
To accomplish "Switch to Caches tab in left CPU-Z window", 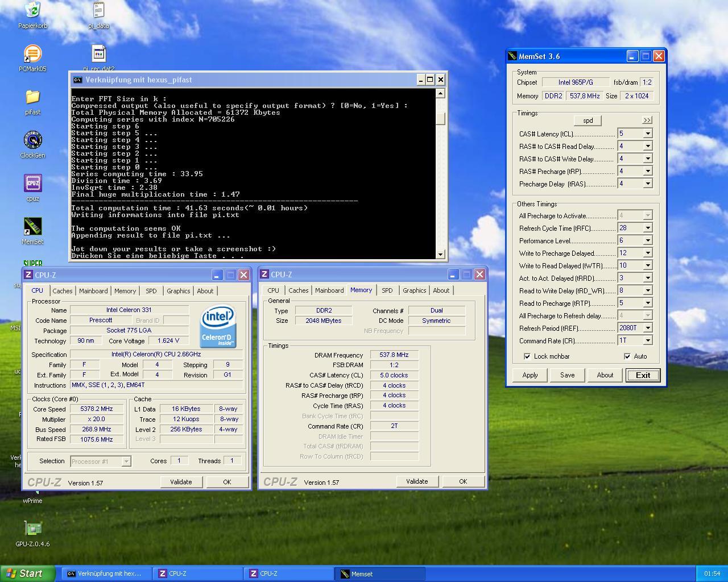I will (63, 291).
